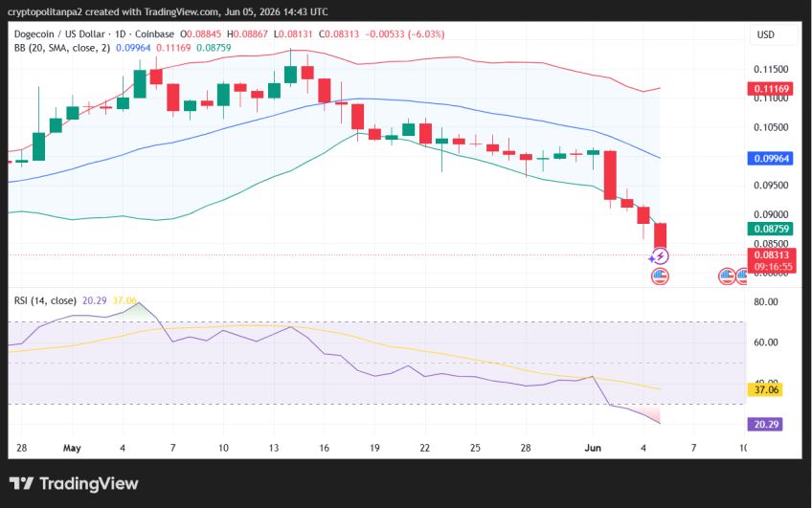Click the blue 0.09964 basis price label
This screenshot has width=812, height=508.
(770, 158)
